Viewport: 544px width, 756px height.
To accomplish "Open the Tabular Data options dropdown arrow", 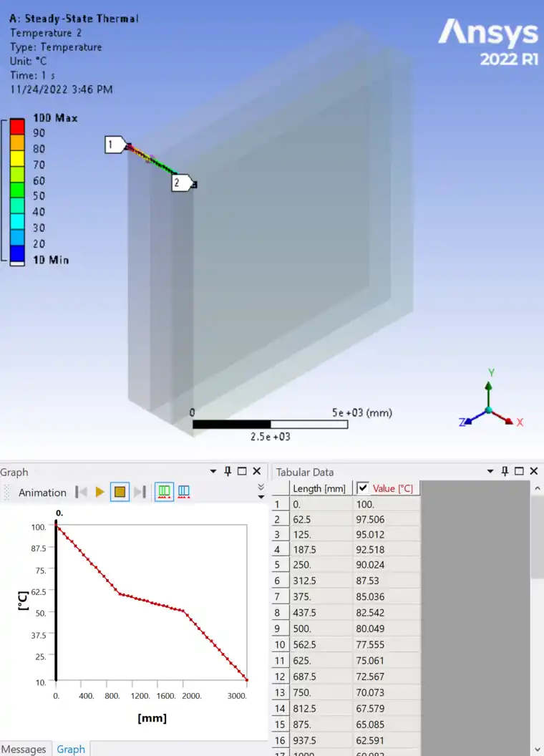I will pos(490,471).
